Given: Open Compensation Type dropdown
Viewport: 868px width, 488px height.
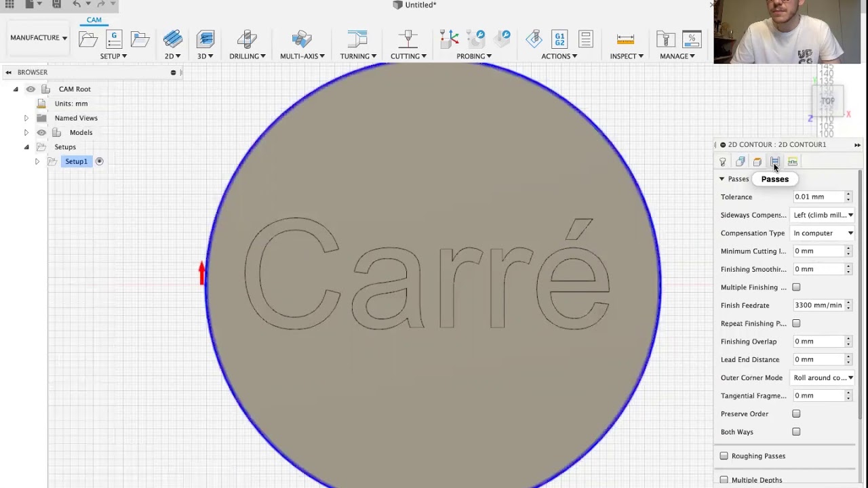Looking at the screenshot, I should (823, 233).
